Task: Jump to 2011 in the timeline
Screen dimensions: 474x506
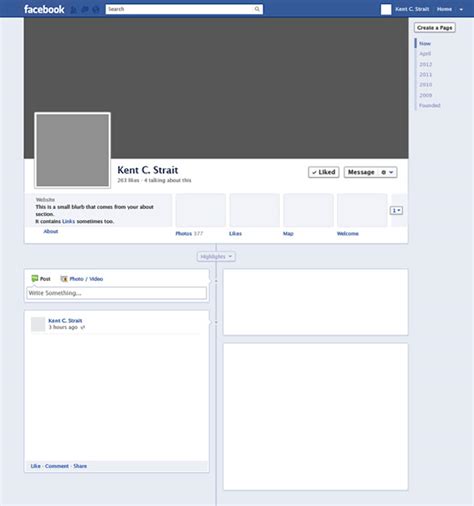Action: pos(426,74)
